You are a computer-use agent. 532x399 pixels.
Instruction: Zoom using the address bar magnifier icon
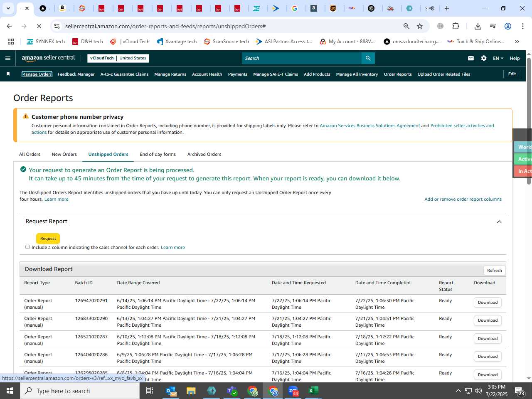[x=406, y=26]
